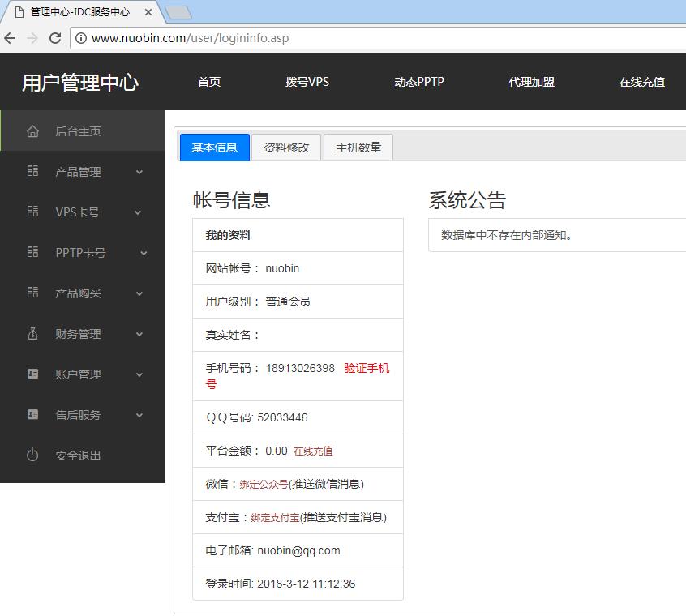Screen dimensions: 686x616
Task: Expand the 售后服务 chevron
Action: (x=139, y=415)
